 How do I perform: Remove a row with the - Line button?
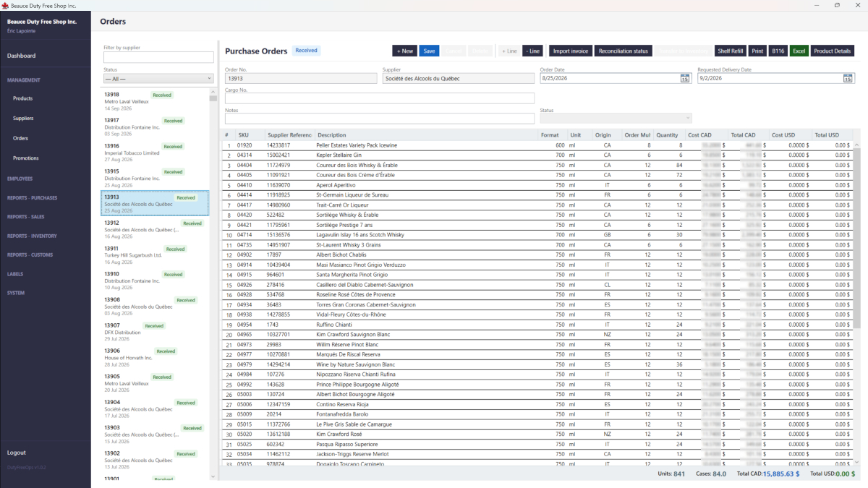(532, 51)
